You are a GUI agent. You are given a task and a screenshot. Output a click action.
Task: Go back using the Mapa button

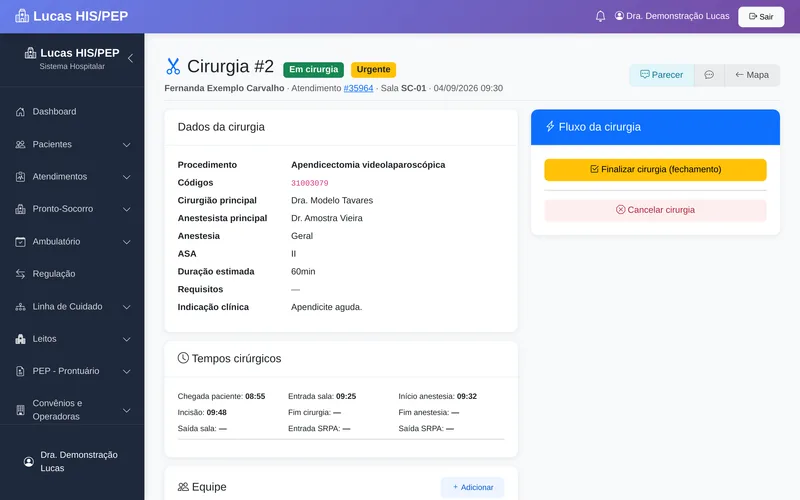point(752,75)
